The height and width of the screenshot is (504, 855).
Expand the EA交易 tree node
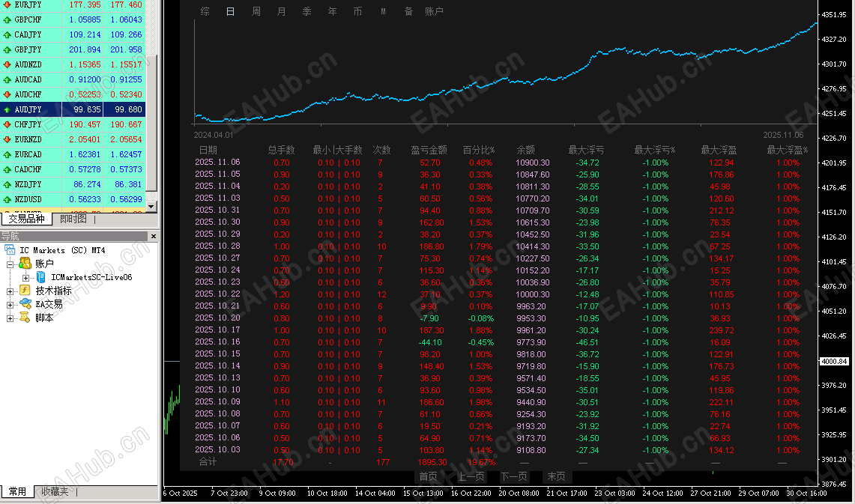pos(10,305)
